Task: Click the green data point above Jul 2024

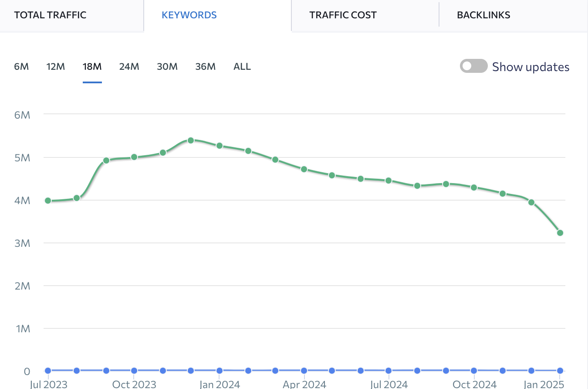Action: tap(389, 181)
